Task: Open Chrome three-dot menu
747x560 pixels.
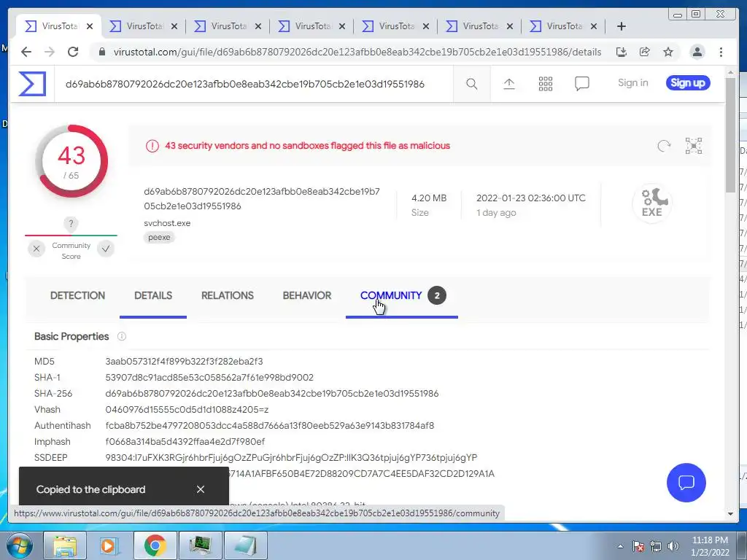Action: [x=721, y=52]
